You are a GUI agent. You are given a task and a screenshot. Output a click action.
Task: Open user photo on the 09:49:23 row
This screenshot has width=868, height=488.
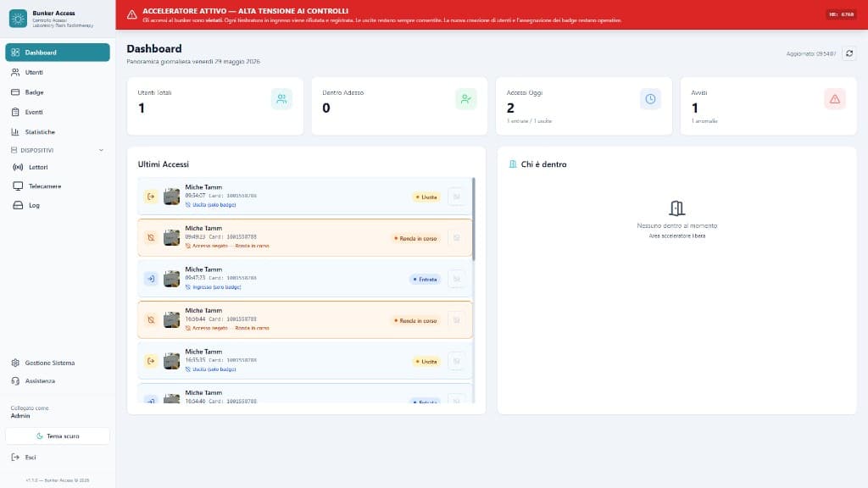[x=171, y=238]
